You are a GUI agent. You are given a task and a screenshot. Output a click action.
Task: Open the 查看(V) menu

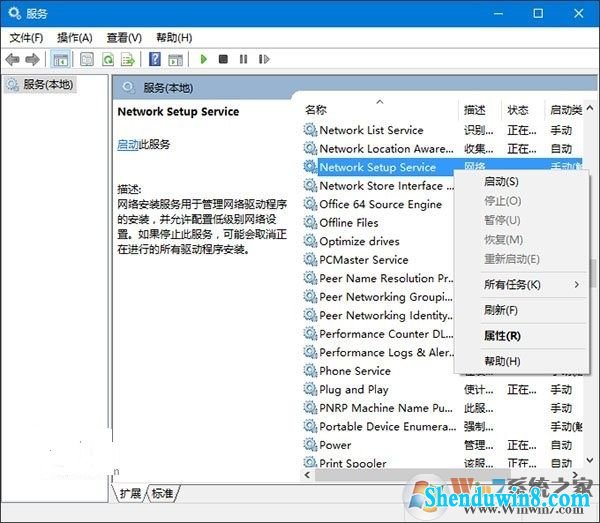pos(124,37)
